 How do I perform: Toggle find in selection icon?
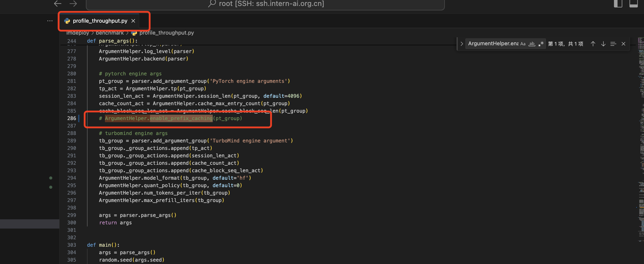613,44
